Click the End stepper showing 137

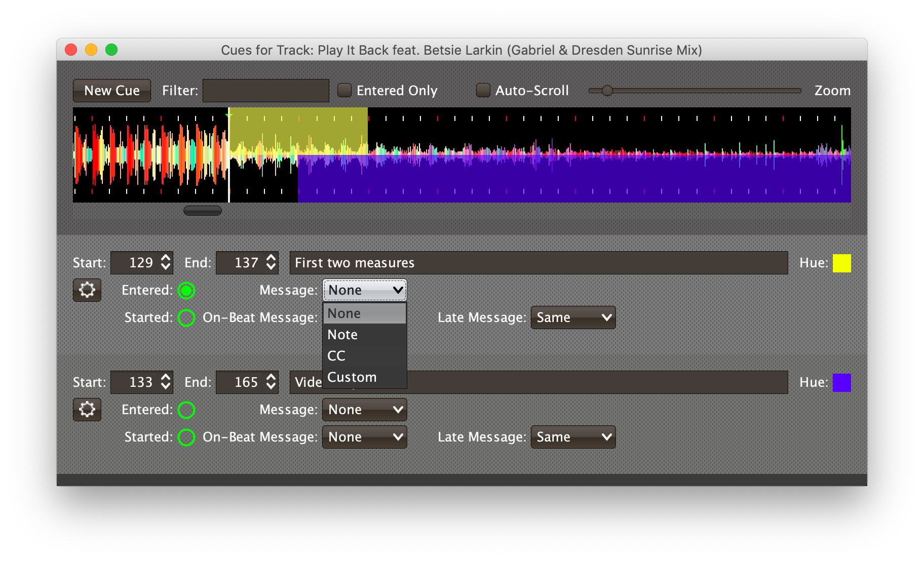(247, 263)
